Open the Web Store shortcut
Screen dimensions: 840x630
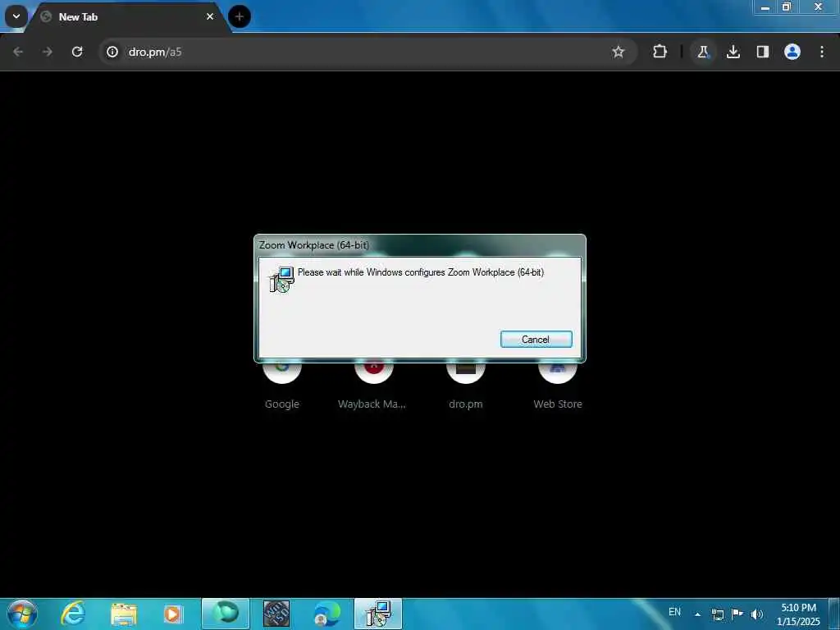click(x=557, y=384)
